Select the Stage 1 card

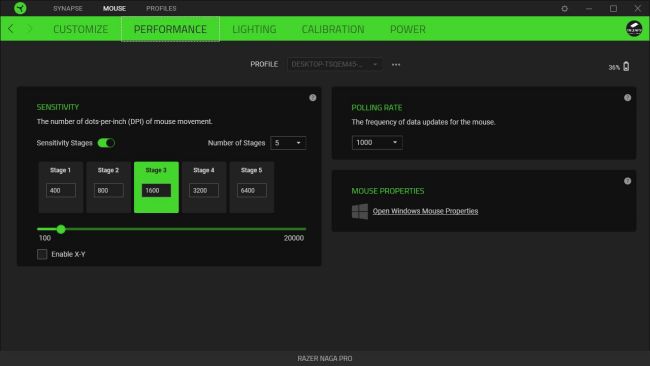click(x=61, y=187)
